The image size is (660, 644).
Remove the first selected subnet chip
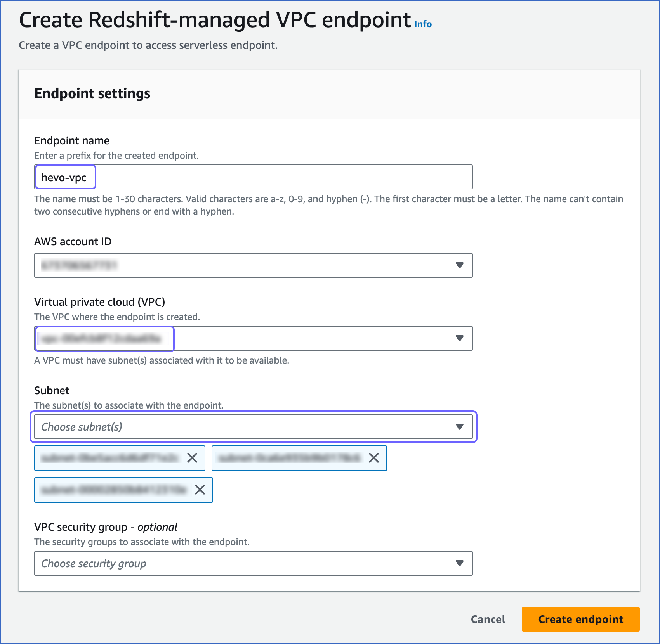point(192,458)
